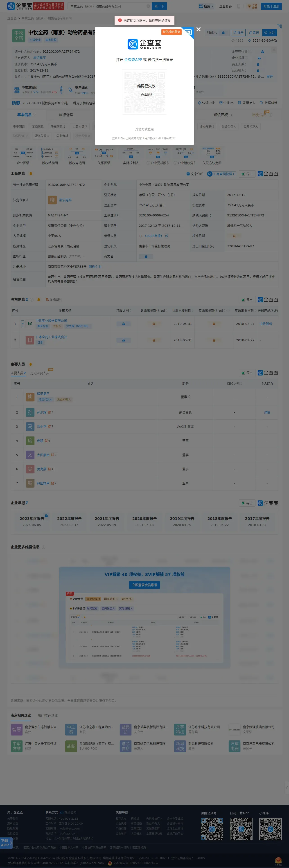Click the 登录 | 注册 button
This screenshot has width=289, height=868.
pos(271,6)
